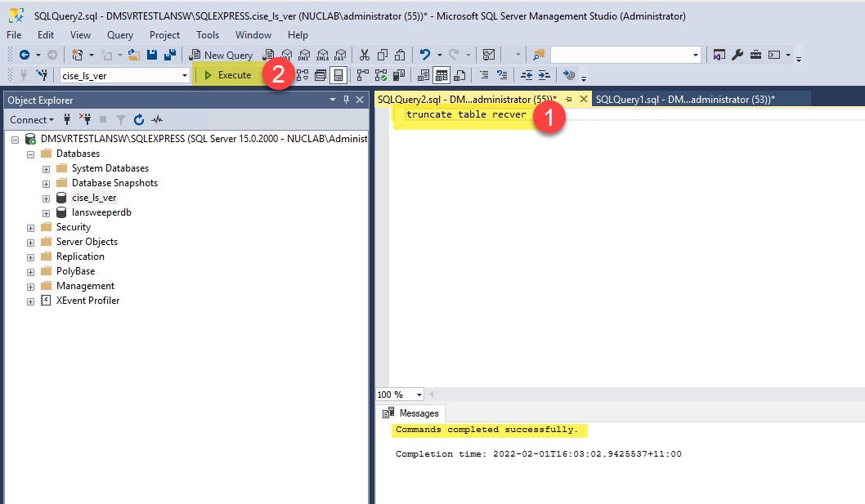865x504 pixels.
Task: Open the command window icon
Action: click(774, 55)
